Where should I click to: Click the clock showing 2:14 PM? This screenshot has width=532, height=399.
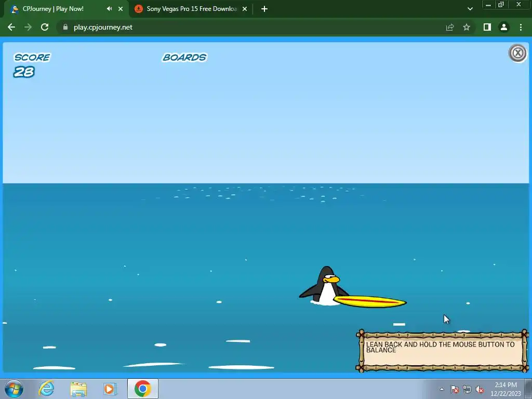(x=506, y=389)
